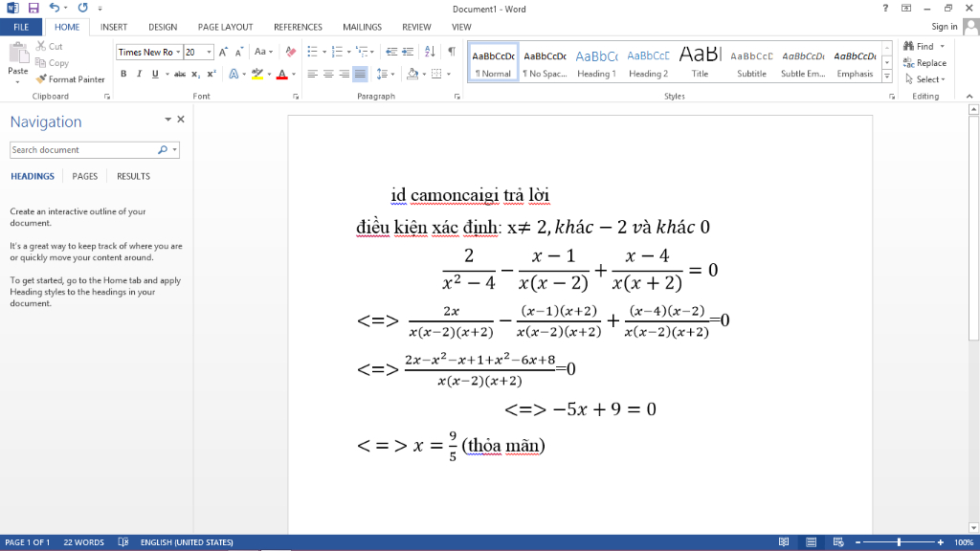Expand highlight color choices arrow

coord(269,74)
